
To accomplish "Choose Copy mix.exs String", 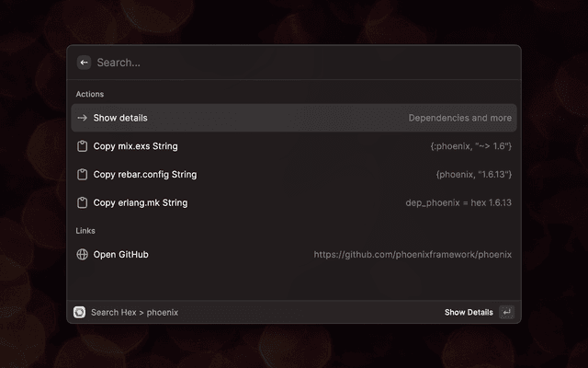I will point(135,146).
